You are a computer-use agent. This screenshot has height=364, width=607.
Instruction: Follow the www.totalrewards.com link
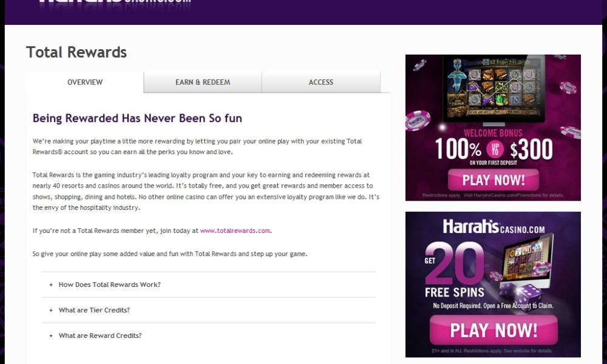235,231
